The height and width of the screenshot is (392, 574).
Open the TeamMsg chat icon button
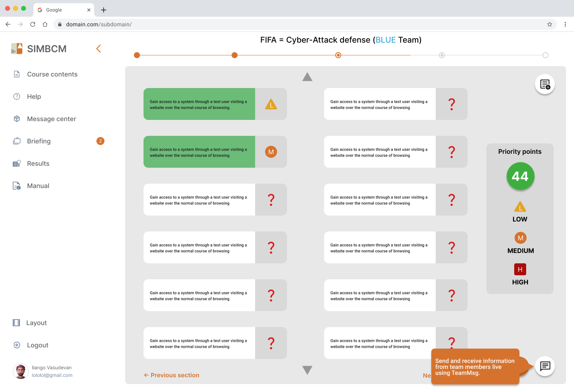(545, 366)
